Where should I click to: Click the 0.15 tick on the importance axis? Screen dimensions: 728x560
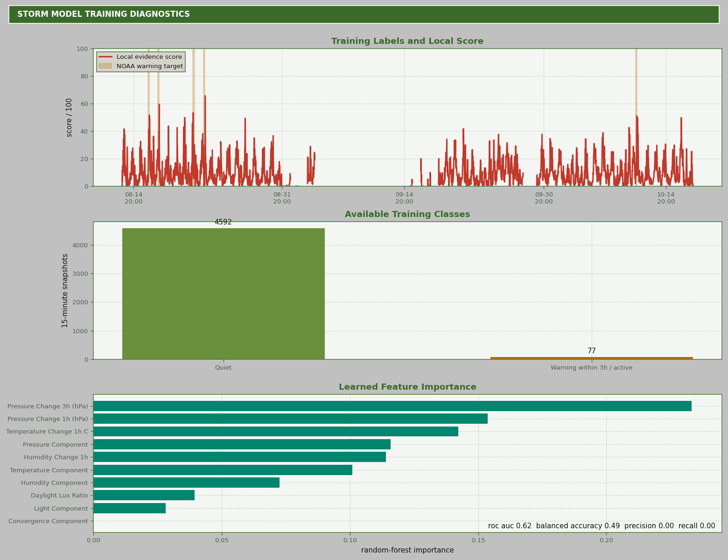click(x=478, y=540)
